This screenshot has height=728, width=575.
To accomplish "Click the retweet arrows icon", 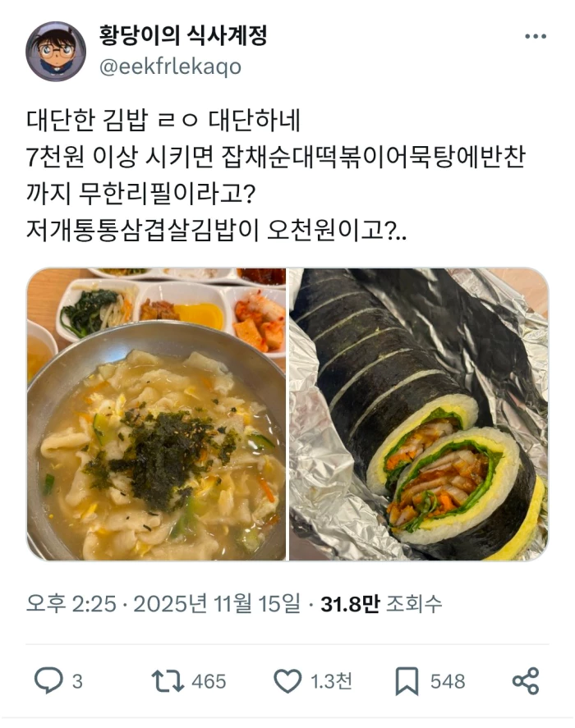I will (168, 681).
